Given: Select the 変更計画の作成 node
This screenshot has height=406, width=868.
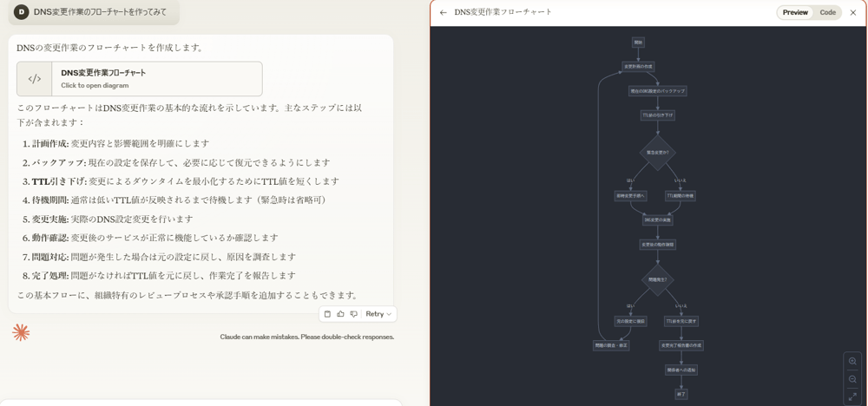Looking at the screenshot, I should 638,67.
